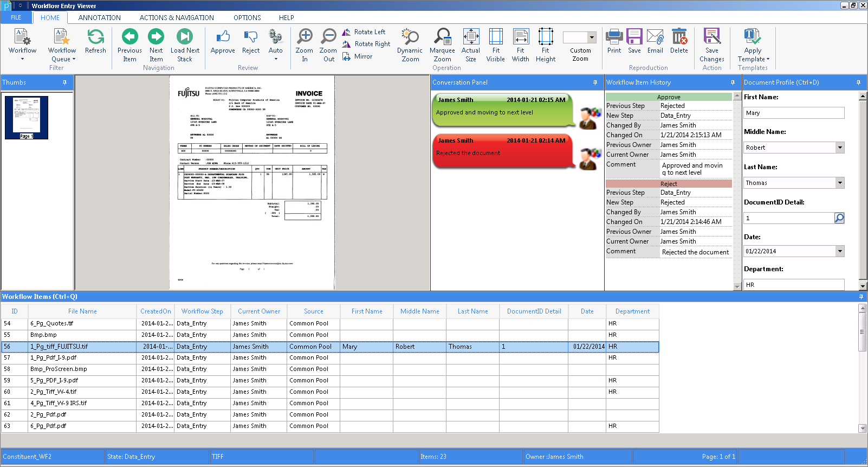Screen dimensions: 868x467
Task: Open the Date dropdown in Document Profile
Action: (x=840, y=251)
